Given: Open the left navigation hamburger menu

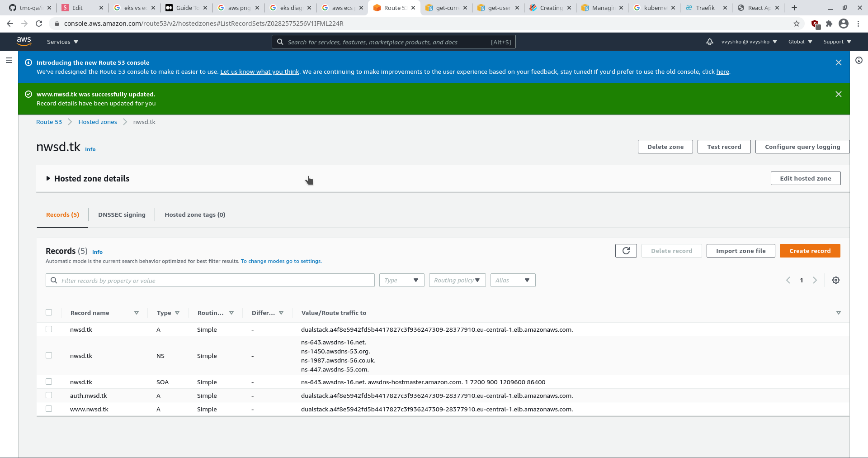Looking at the screenshot, I should (9, 60).
